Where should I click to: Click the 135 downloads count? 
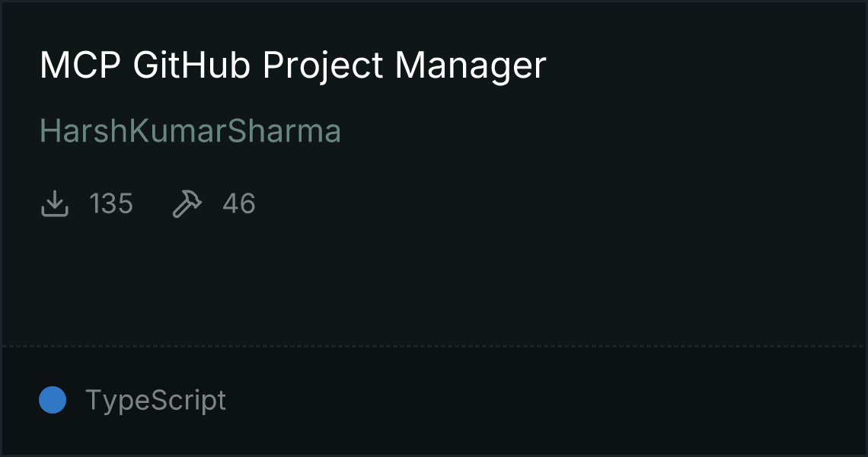tap(111, 204)
